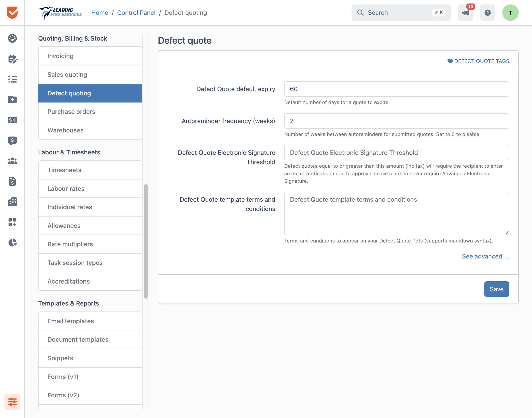
Task: Go to Home breadcrumb link
Action: coord(100,13)
